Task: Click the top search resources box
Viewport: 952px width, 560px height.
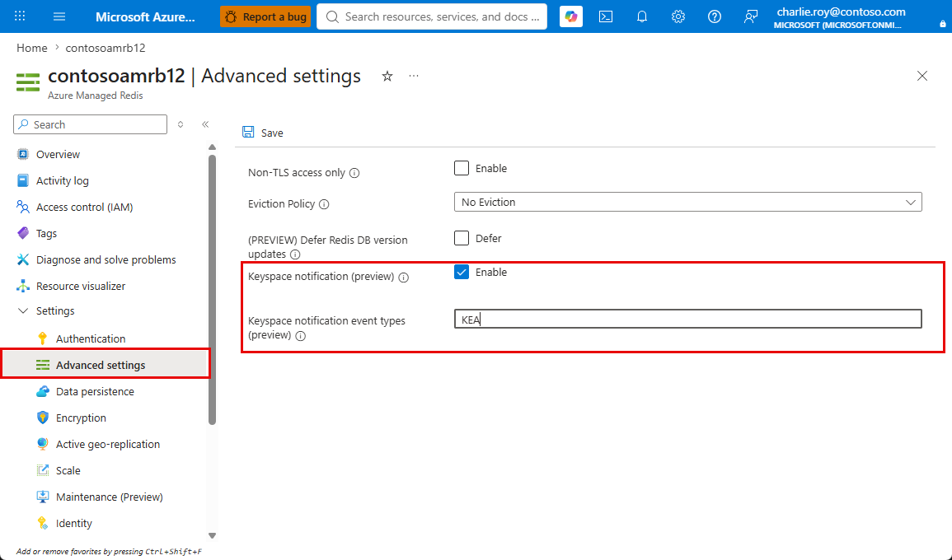Action: [x=432, y=16]
